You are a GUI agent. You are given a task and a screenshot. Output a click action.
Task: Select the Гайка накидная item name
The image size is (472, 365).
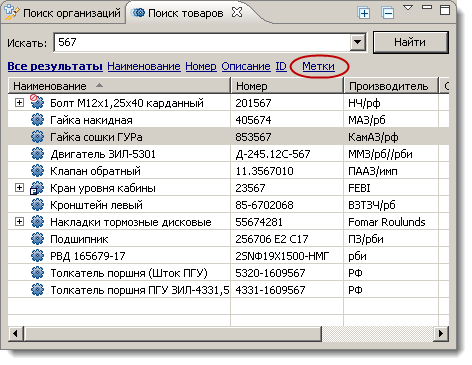click(91, 120)
